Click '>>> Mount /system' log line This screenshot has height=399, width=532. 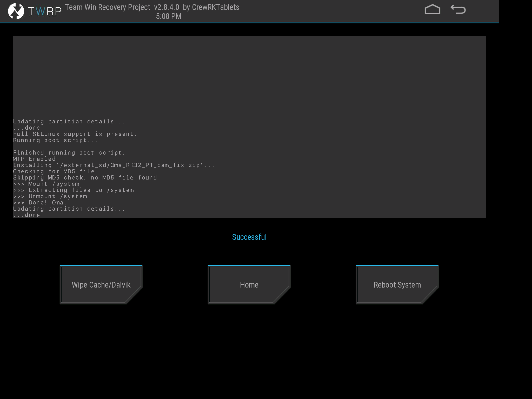tap(46, 184)
